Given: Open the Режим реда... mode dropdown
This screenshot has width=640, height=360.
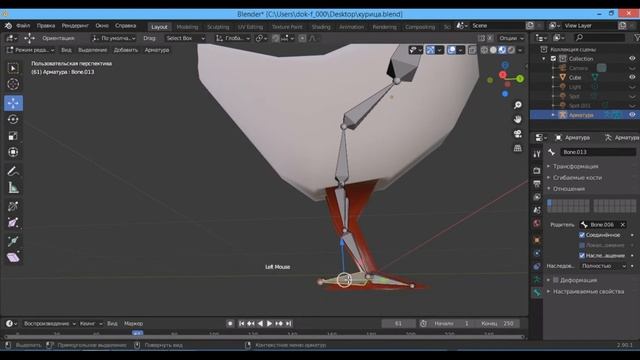Looking at the screenshot, I should (31, 50).
